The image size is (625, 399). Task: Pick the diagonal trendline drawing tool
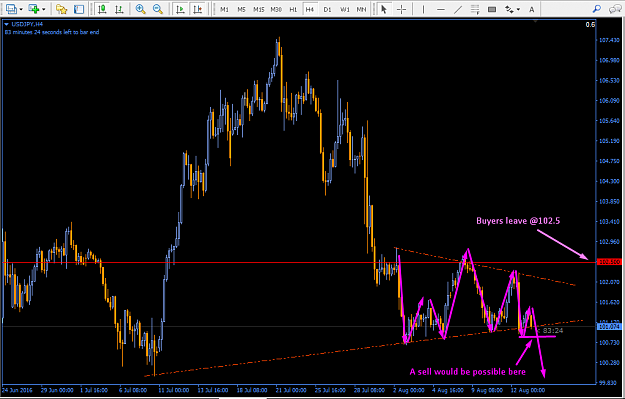458,9
